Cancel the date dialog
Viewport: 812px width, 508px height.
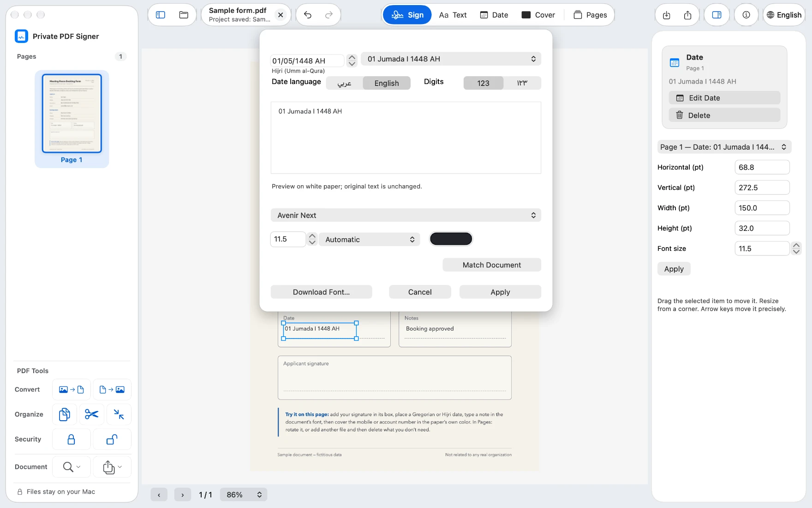pyautogui.click(x=420, y=292)
